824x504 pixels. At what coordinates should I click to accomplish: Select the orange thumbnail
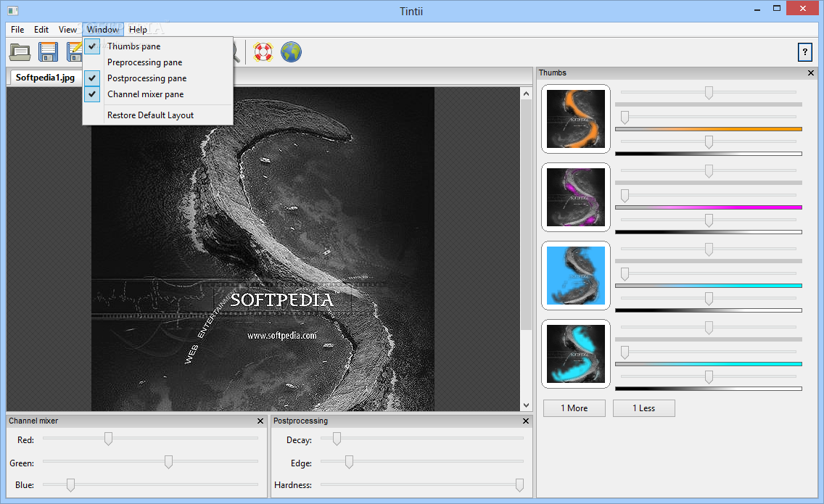[x=576, y=119]
